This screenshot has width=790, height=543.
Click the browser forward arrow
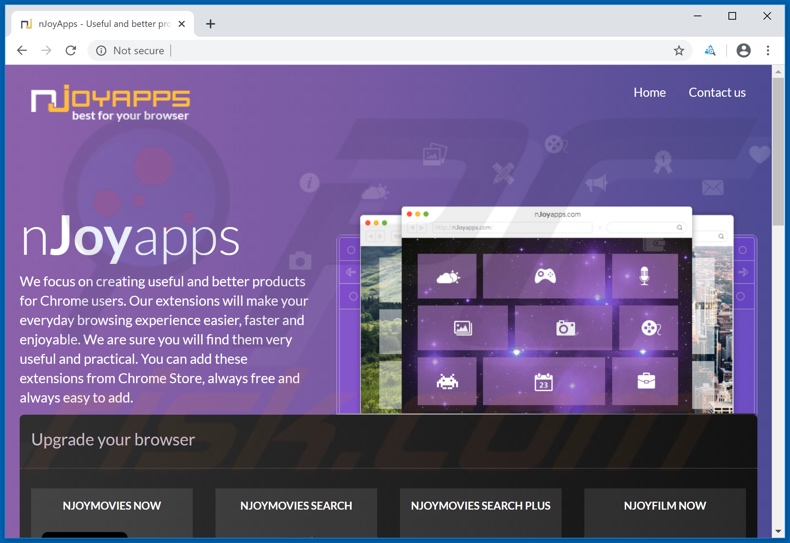46,50
